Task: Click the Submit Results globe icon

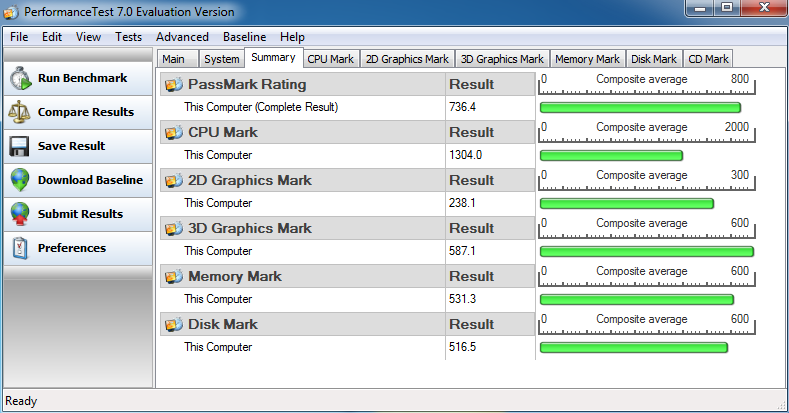Action: pos(19,214)
